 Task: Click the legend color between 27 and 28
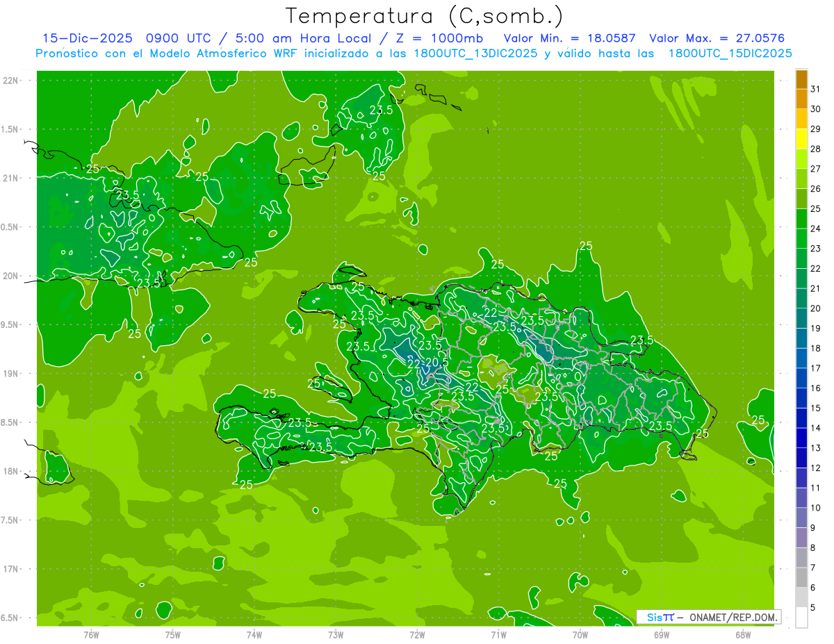pyautogui.click(x=801, y=158)
